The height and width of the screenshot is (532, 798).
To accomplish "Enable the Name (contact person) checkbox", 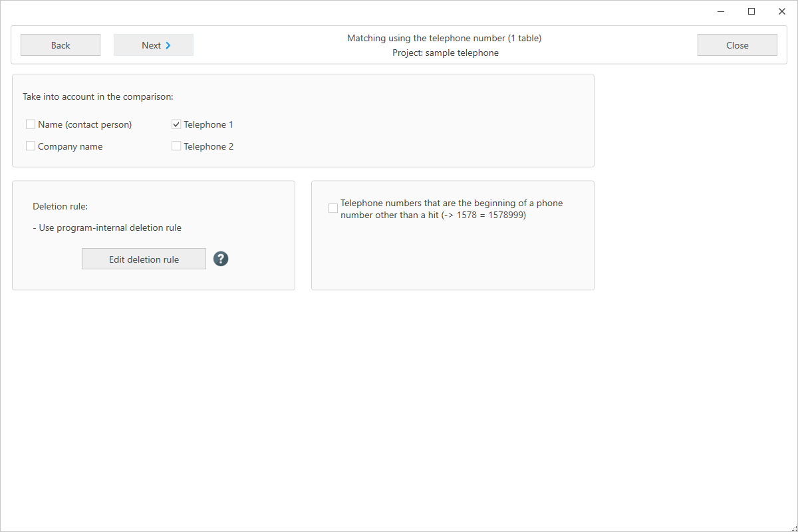I will click(x=31, y=124).
